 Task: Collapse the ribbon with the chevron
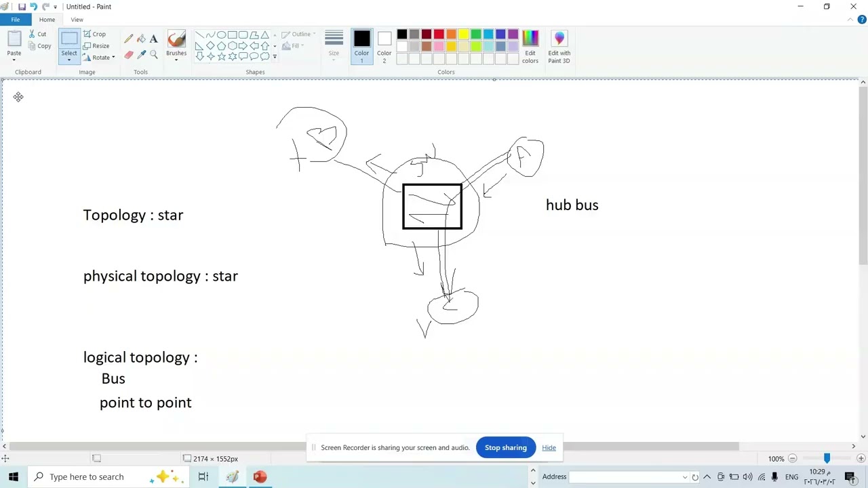[x=851, y=20]
